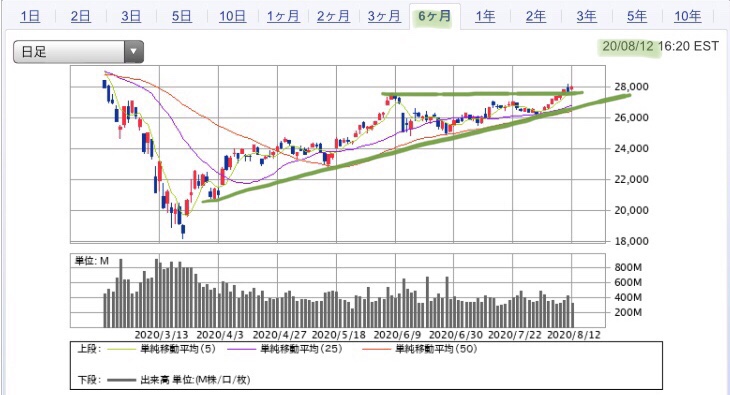Select the 日足 combo box
The height and width of the screenshot is (395, 730).
[x=78, y=52]
